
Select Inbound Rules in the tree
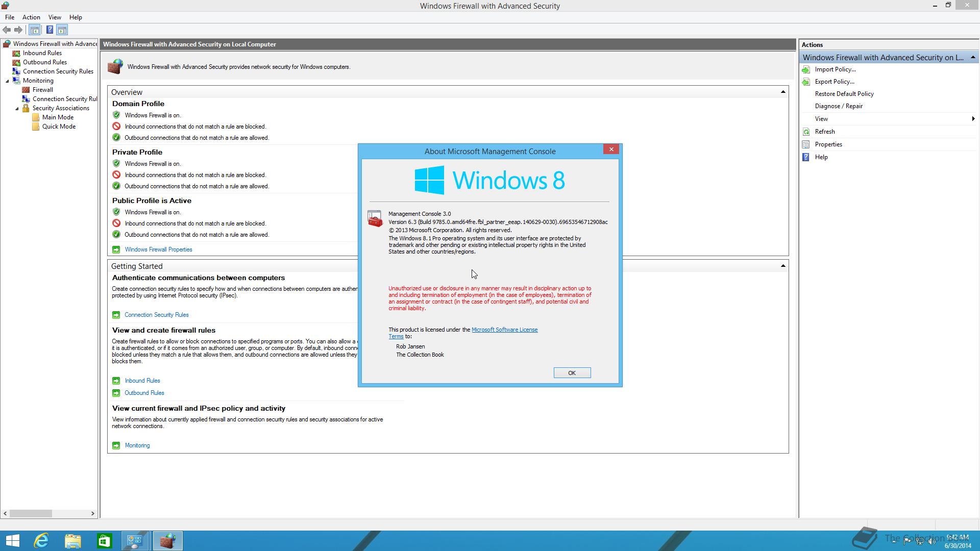coord(42,53)
